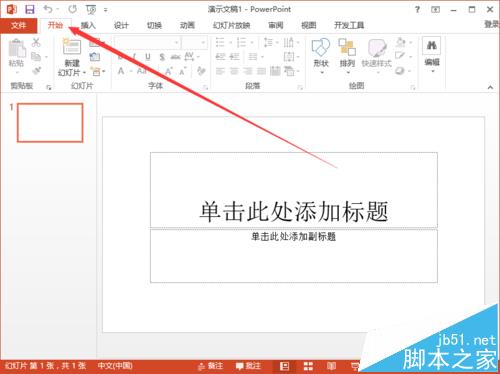500x374 pixels.
Task: Undo the last action
Action: click(x=48, y=9)
